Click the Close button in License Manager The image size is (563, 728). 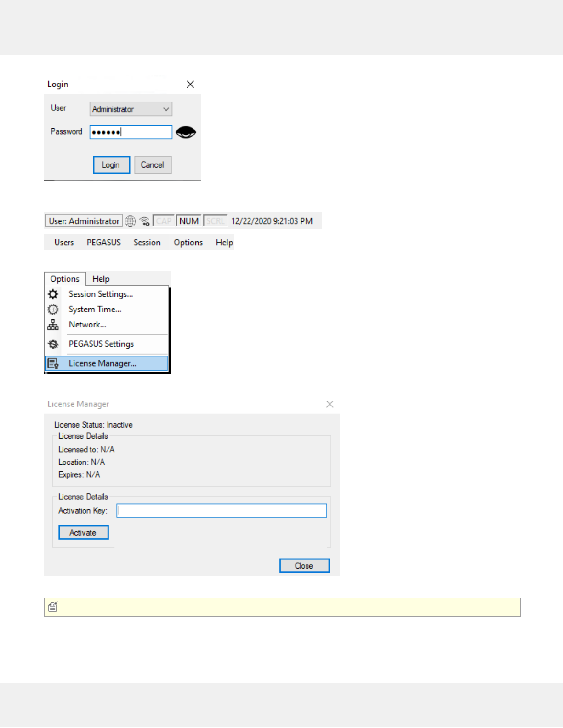[304, 566]
